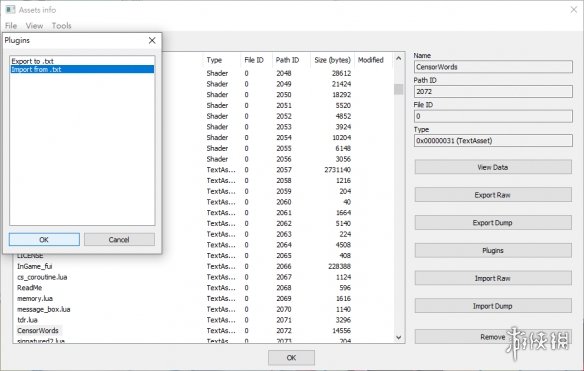Viewport: 584px width, 371px height.
Task: Click the Assets info title bar icon
Action: click(10, 10)
